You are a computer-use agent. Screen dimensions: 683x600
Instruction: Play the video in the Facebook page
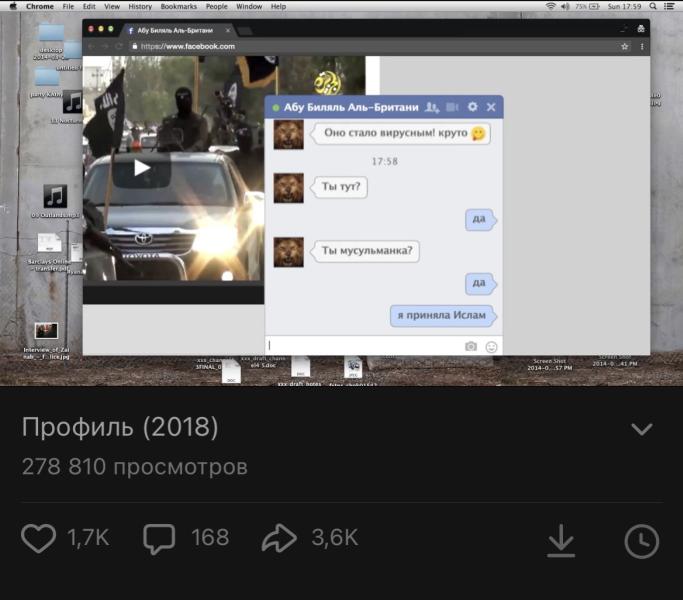[142, 168]
